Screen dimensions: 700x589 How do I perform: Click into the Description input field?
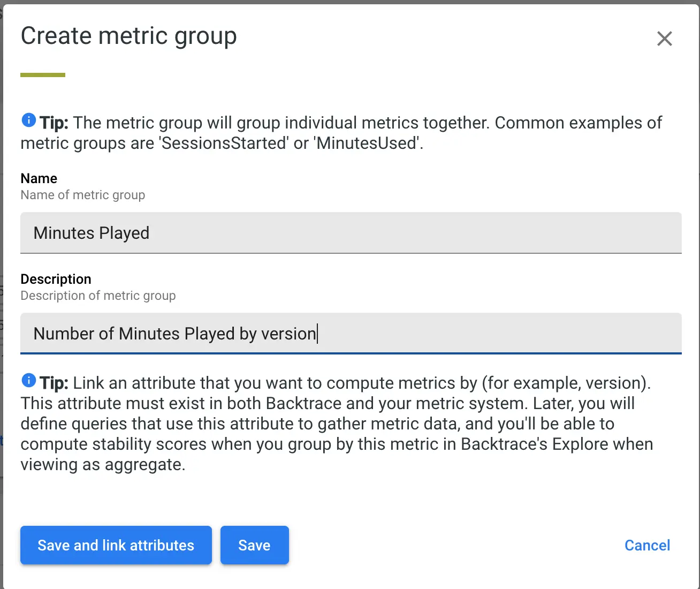[482, 334]
